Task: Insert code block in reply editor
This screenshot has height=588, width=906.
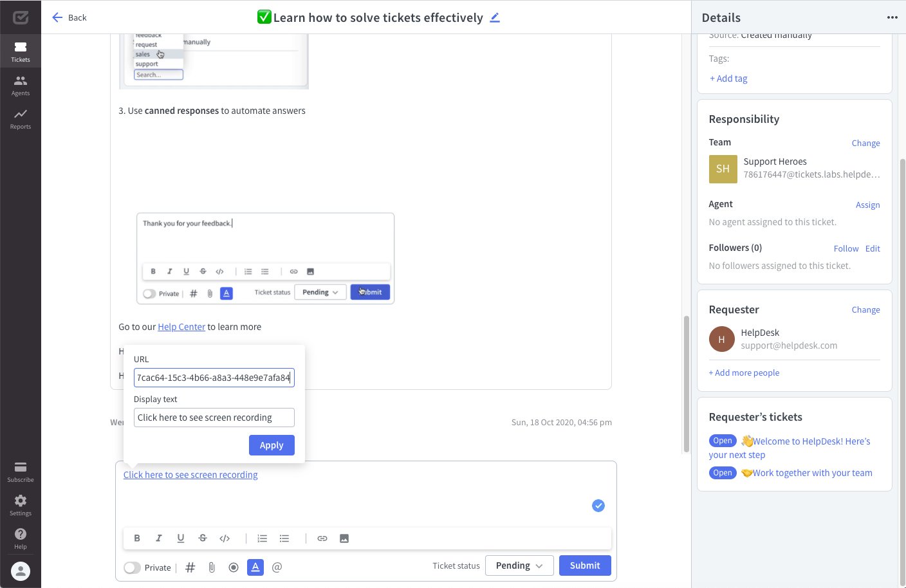Action: 225,538
